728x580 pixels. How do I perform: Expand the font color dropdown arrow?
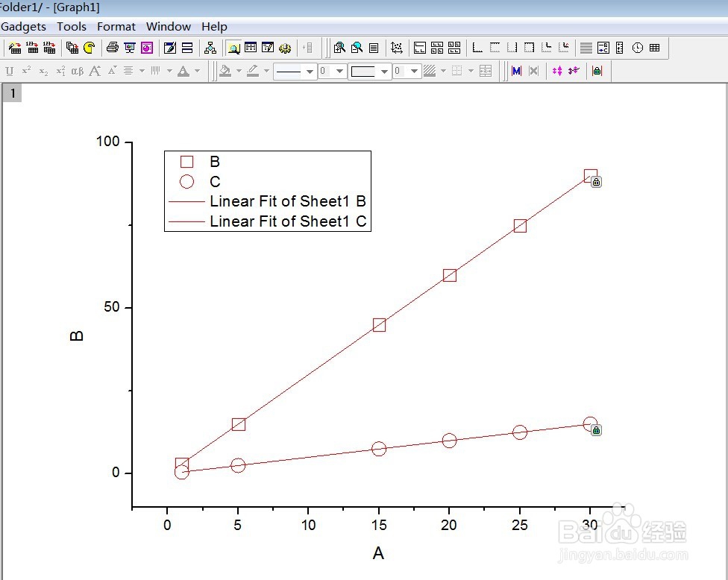coord(198,71)
